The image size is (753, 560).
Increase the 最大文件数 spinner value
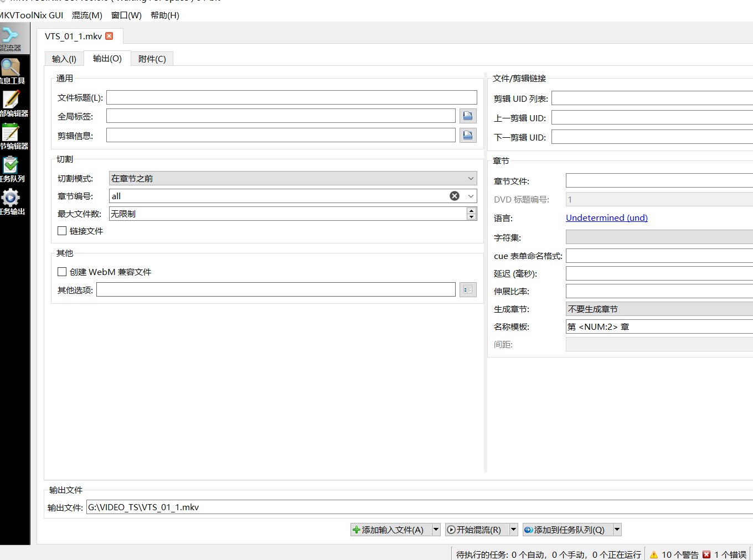(471, 210)
